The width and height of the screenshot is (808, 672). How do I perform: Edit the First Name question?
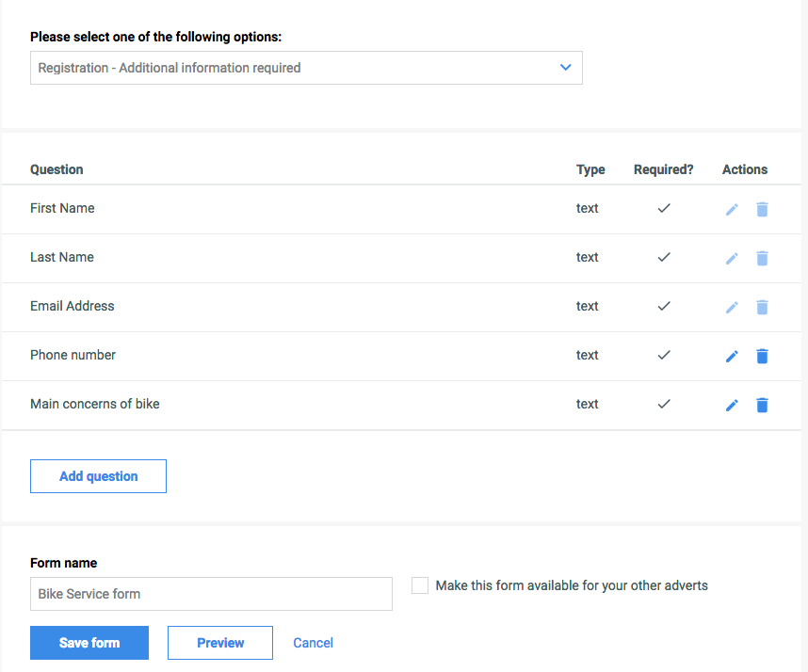[x=732, y=209]
